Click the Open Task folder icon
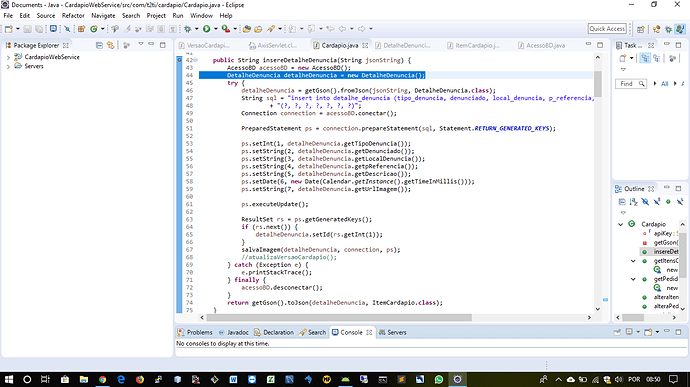This screenshot has width=690, height=387. (258, 29)
